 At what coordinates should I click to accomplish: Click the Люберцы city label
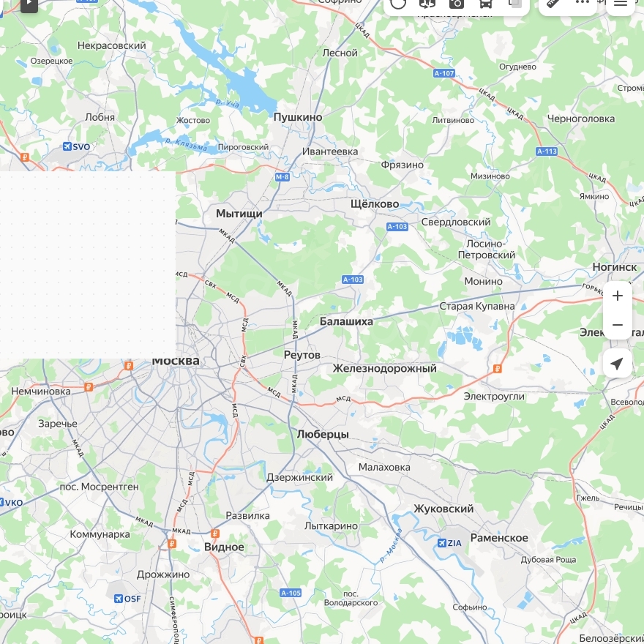coord(323,434)
